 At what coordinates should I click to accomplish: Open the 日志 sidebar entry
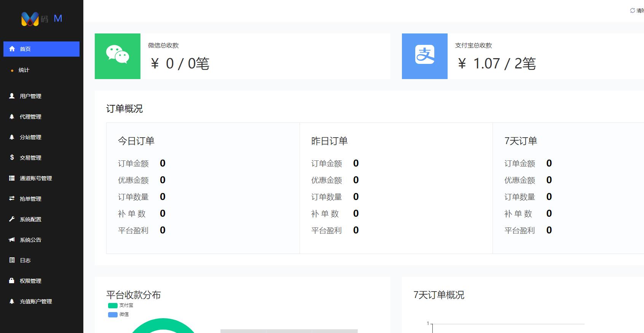(25, 260)
